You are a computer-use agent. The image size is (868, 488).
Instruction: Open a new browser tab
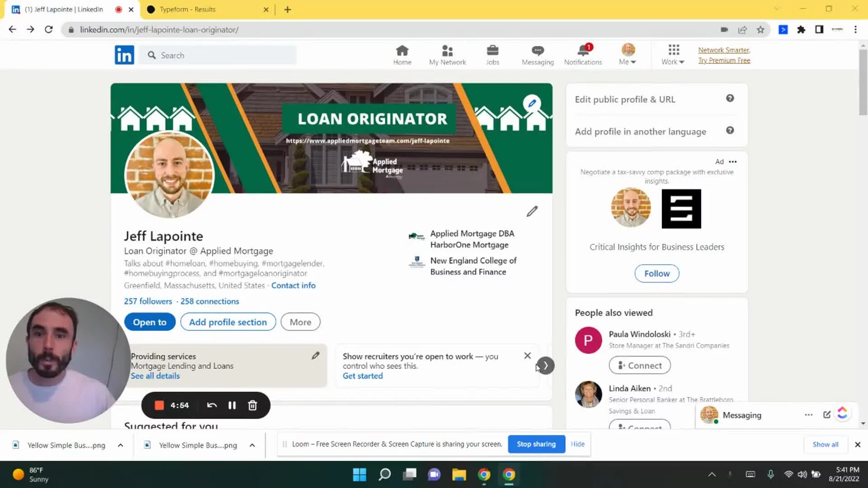point(288,9)
